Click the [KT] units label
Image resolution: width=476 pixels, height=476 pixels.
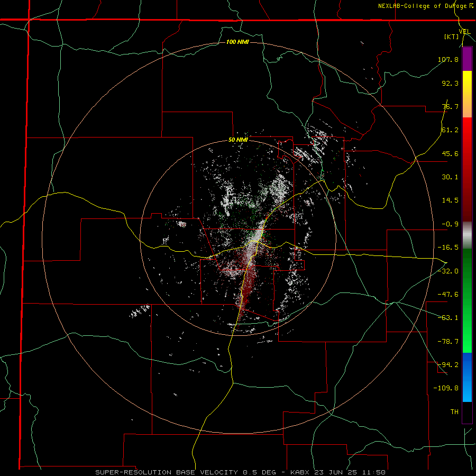tap(452, 37)
